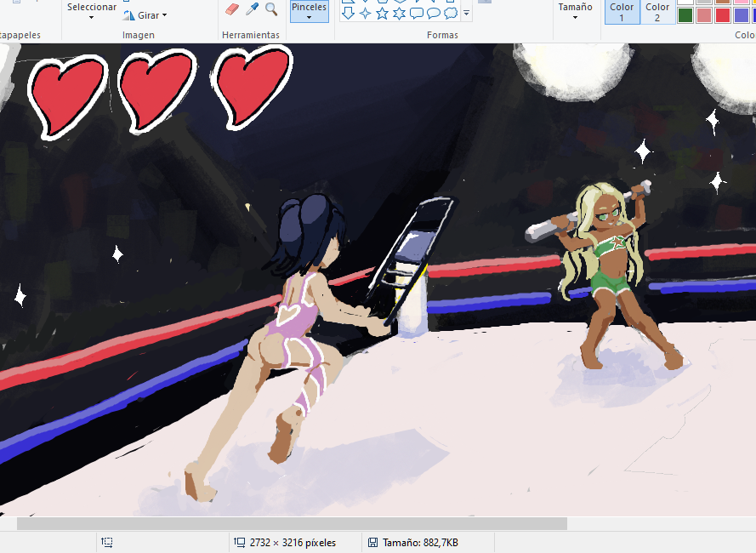Pick the Color picker eyedropper tool
The width and height of the screenshot is (756, 553).
click(252, 9)
